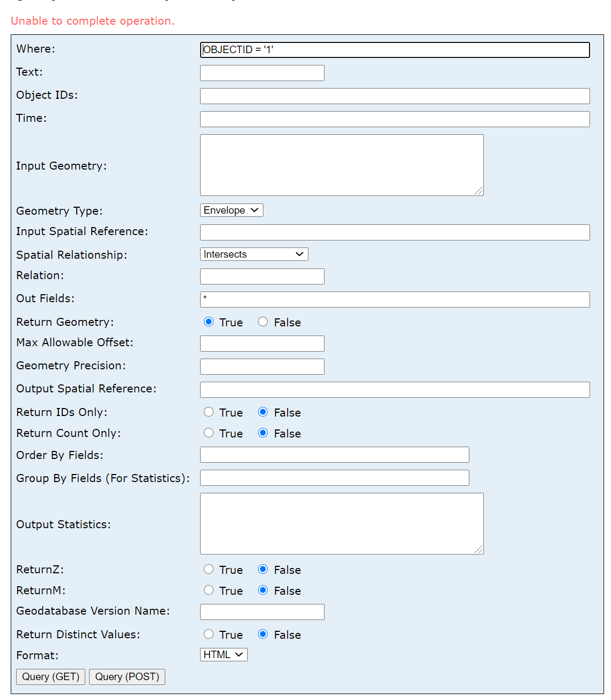Focus the Object IDs field
This screenshot has height=700, width=611.
point(395,96)
